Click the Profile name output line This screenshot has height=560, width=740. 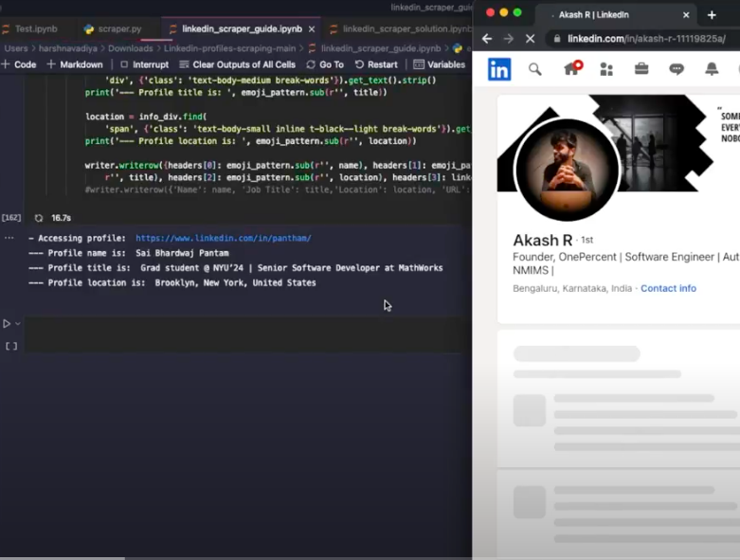pos(128,253)
